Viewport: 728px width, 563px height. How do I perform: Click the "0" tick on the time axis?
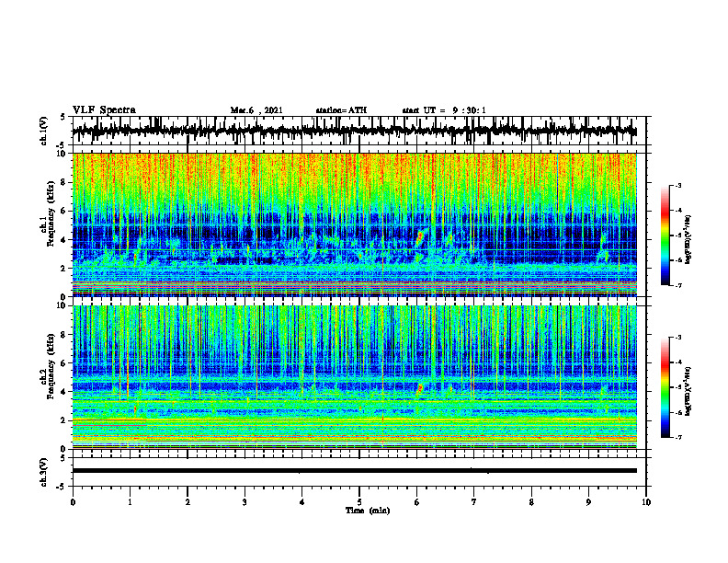coord(73,502)
